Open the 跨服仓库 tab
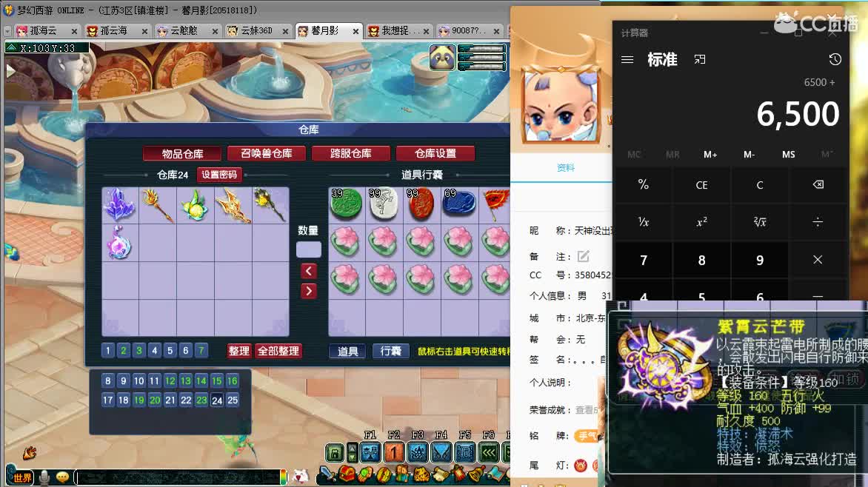The image size is (868, 487). 351,153
